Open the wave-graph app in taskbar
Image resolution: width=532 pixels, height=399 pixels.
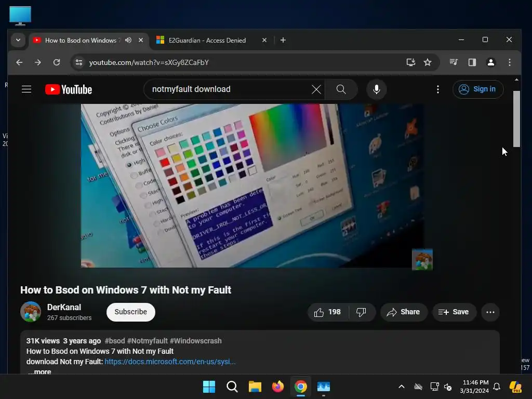323,387
